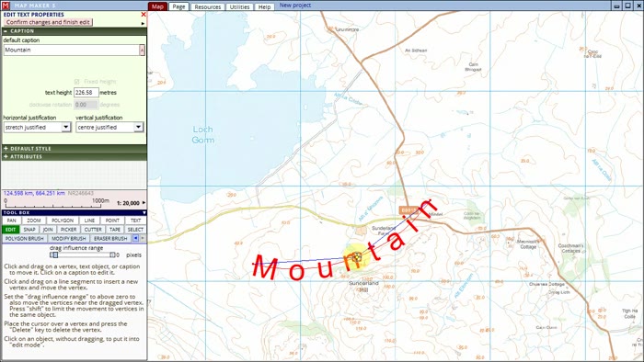Expand the ATTRIBUTES section
This screenshot has height=362, width=644.
(x=74, y=156)
